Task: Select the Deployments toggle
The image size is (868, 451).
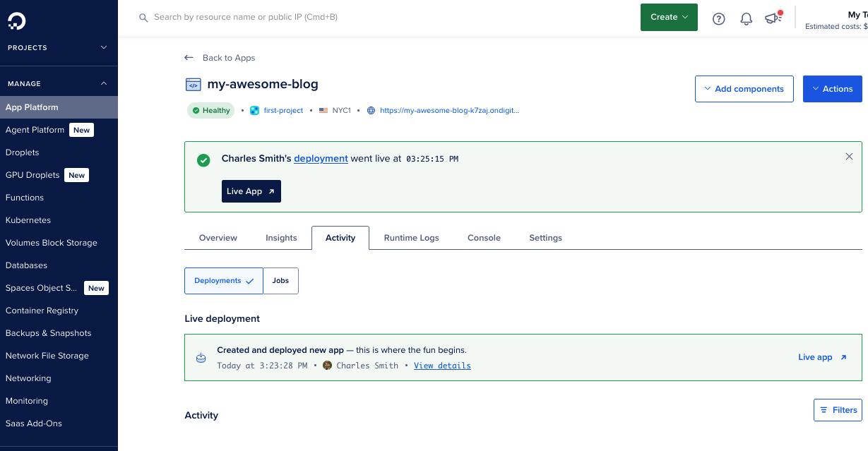Action: (223, 281)
